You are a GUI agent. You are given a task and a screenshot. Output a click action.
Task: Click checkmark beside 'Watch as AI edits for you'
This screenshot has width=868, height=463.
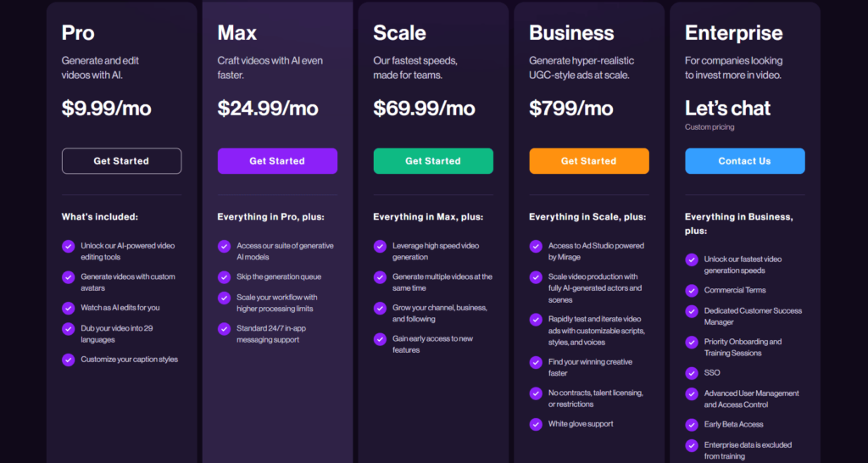click(68, 308)
